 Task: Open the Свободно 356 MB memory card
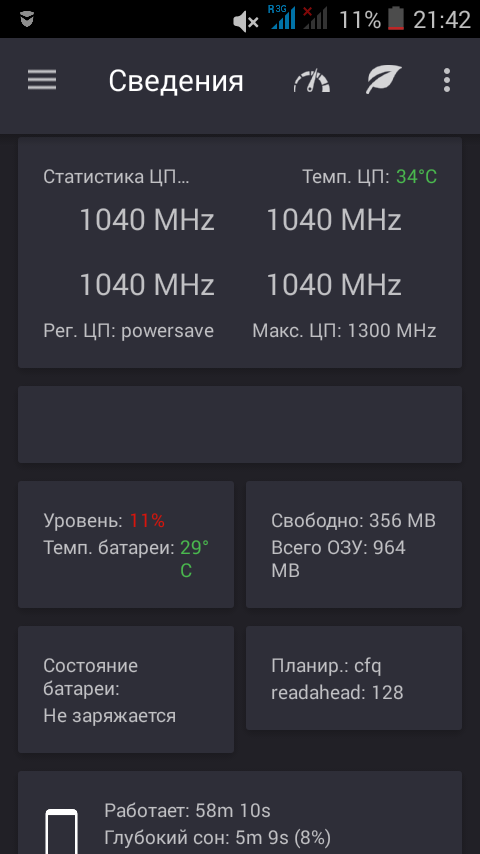click(354, 544)
